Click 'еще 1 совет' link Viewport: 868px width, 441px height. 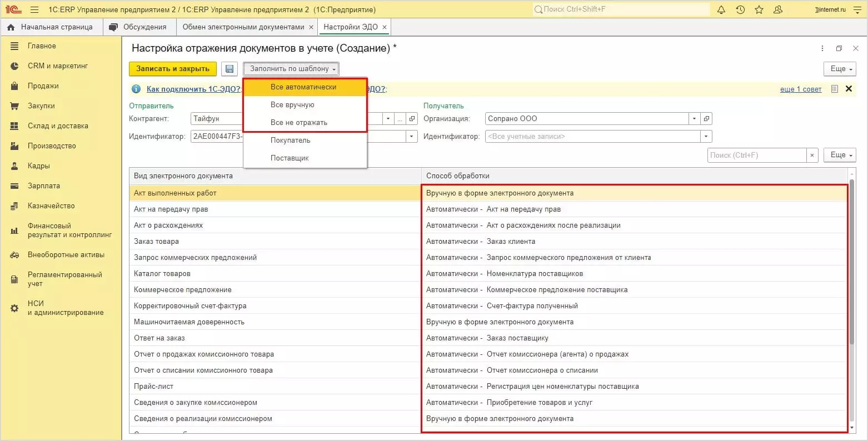(x=800, y=89)
